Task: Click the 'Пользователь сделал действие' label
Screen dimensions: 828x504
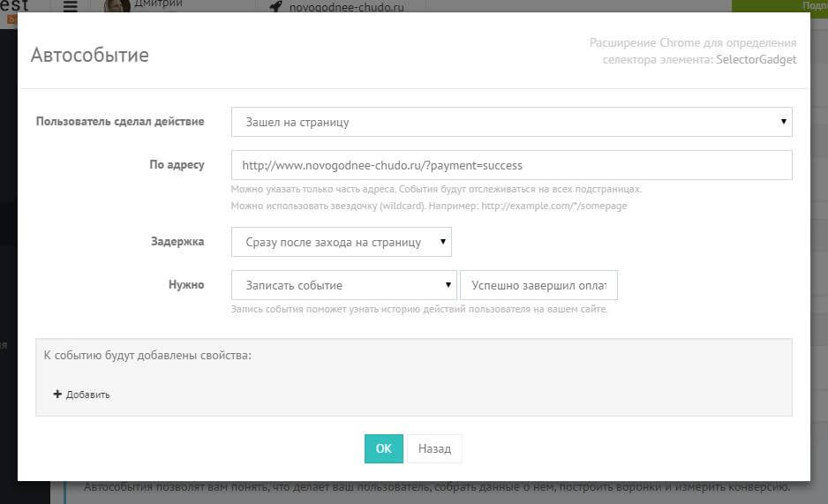Action: [x=120, y=122]
